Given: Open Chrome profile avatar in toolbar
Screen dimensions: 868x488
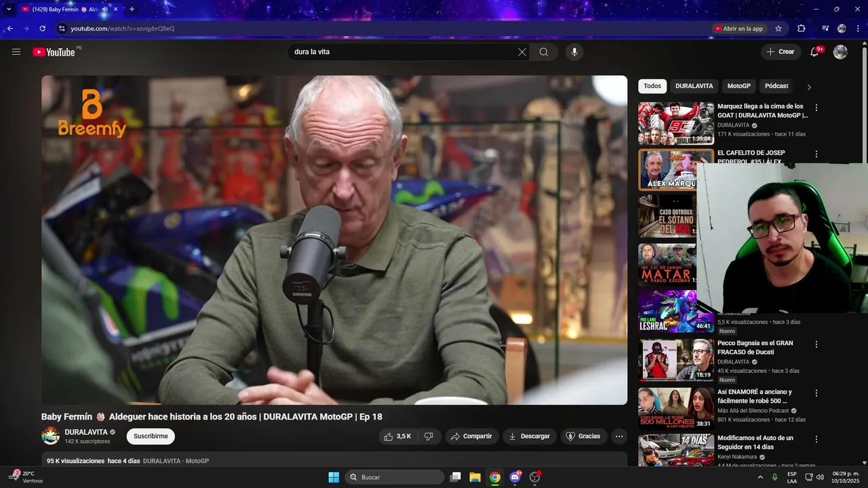Looking at the screenshot, I should (842, 28).
